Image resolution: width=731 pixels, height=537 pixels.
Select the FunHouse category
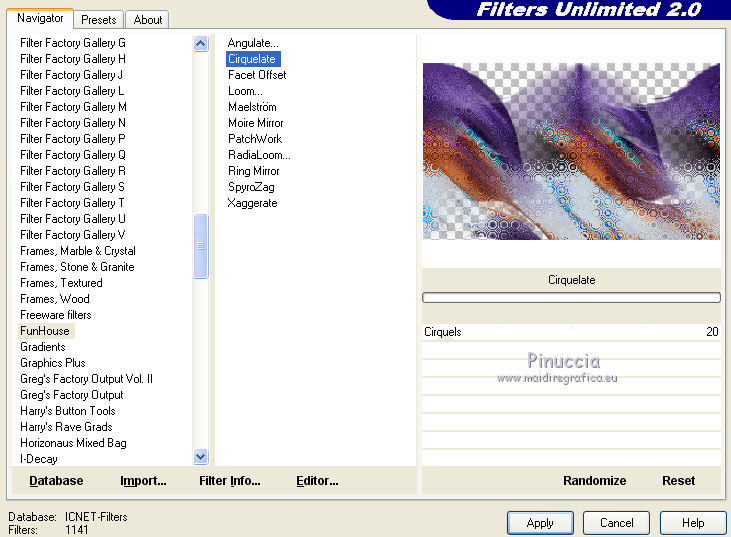tap(45, 331)
